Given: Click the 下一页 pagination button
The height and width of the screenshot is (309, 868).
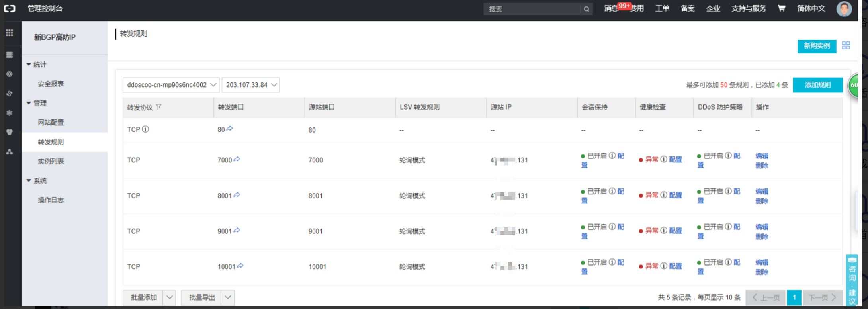Looking at the screenshot, I should (823, 297).
